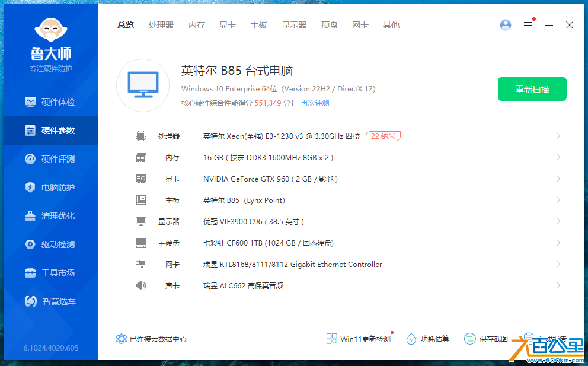Image resolution: width=588 pixels, height=366 pixels.
Task: Click the 优冠 VIE3900 C96 monitor text
Action: (x=254, y=222)
